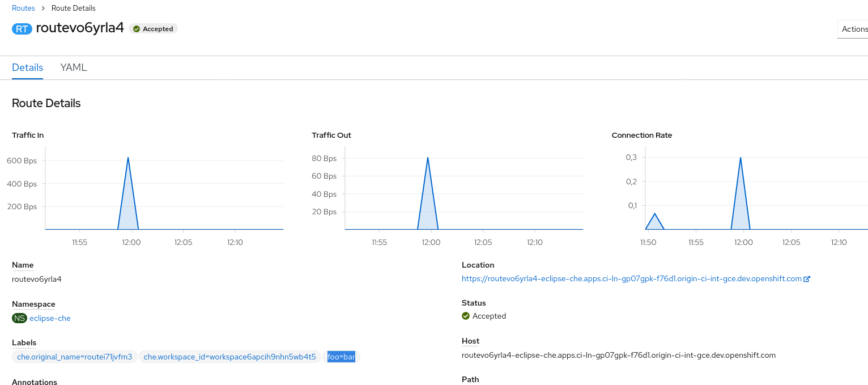Click the foo=bar label chip
868x385 pixels.
pyautogui.click(x=341, y=357)
